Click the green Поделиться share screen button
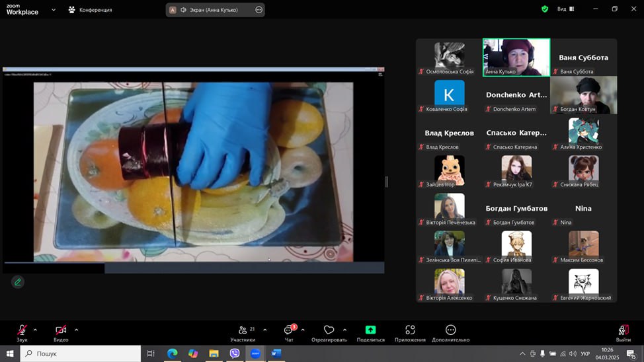 point(370,330)
